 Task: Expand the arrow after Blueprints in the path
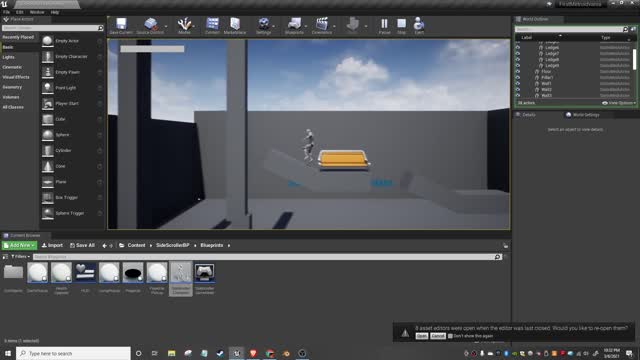[229, 245]
